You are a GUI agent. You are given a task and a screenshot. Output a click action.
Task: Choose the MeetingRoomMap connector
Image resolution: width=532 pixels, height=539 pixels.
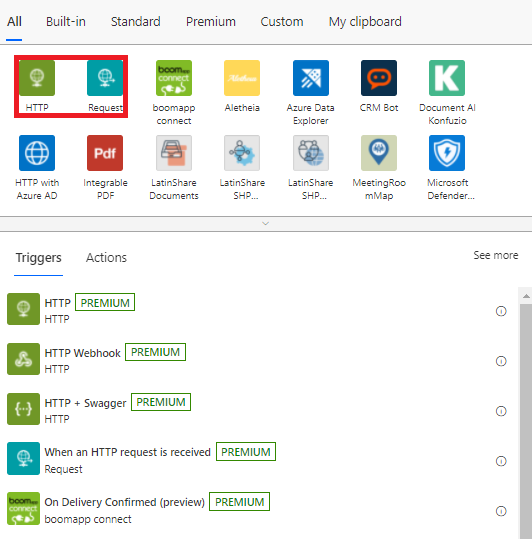point(379,153)
